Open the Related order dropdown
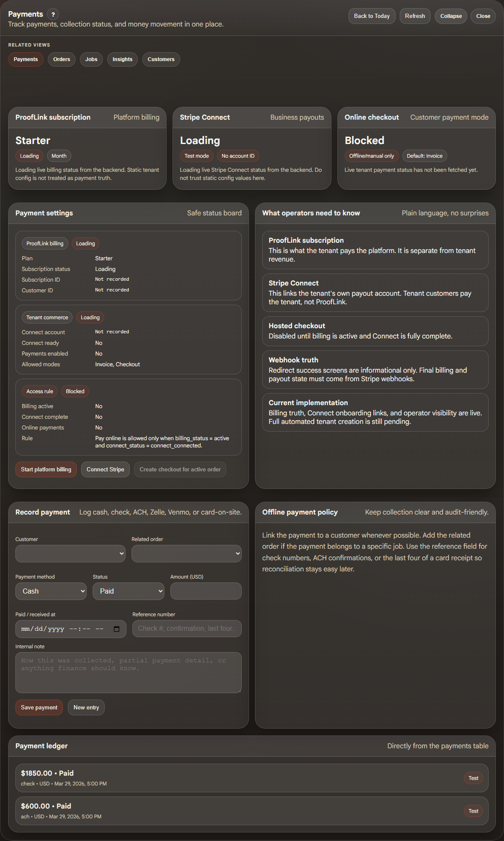This screenshot has height=841, width=504. (x=186, y=554)
